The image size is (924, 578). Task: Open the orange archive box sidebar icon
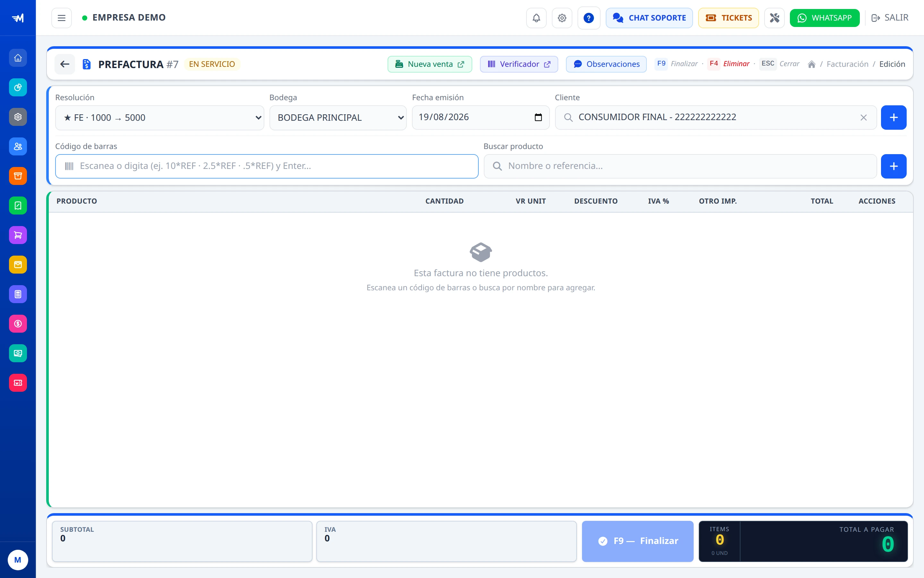[x=18, y=176]
